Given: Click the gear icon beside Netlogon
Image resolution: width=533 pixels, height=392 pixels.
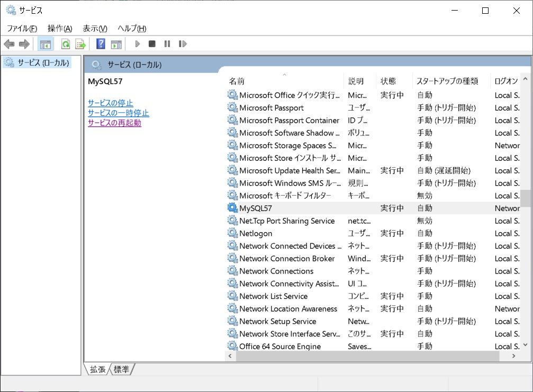Looking at the screenshot, I should (x=232, y=233).
